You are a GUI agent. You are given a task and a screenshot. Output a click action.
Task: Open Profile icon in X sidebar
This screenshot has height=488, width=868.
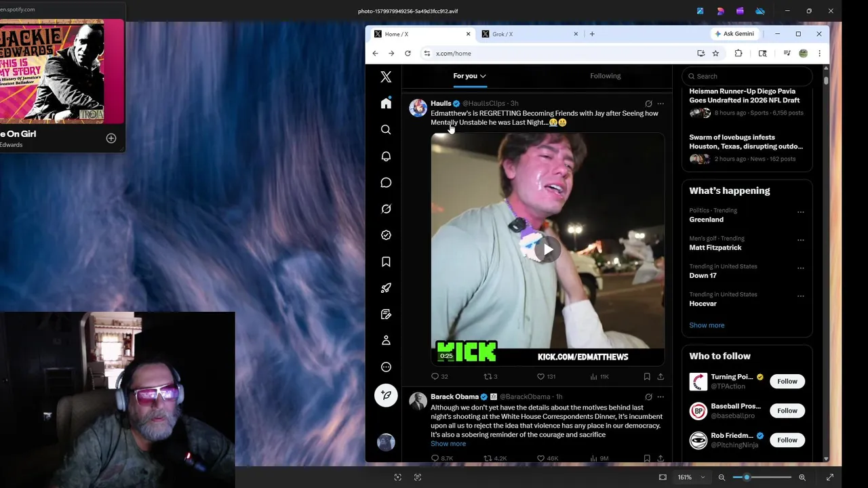(x=386, y=340)
